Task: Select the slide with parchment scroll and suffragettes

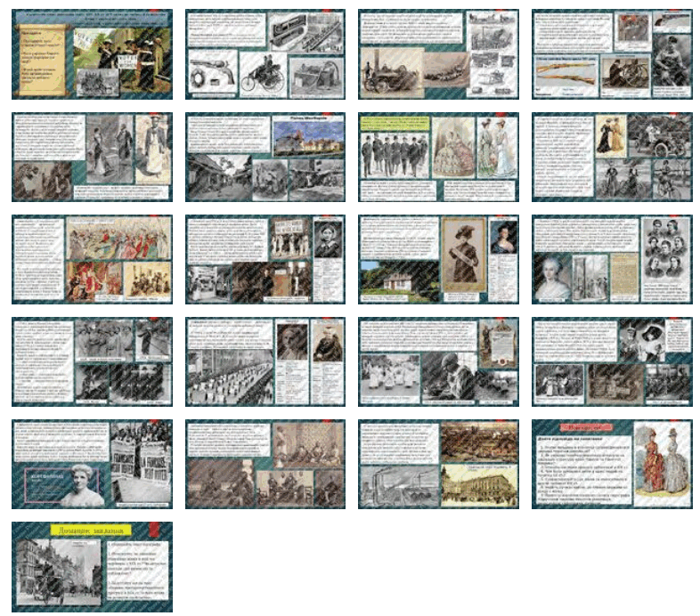Action: (92, 54)
